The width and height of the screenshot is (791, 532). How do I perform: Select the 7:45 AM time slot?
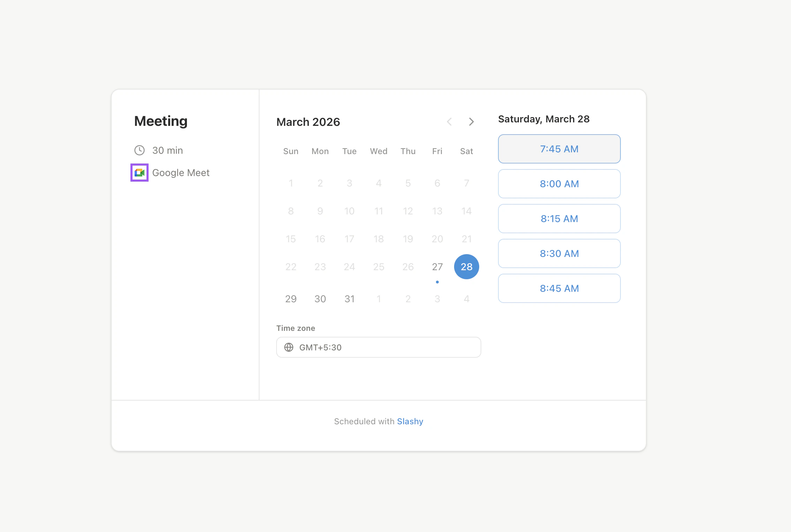point(559,149)
